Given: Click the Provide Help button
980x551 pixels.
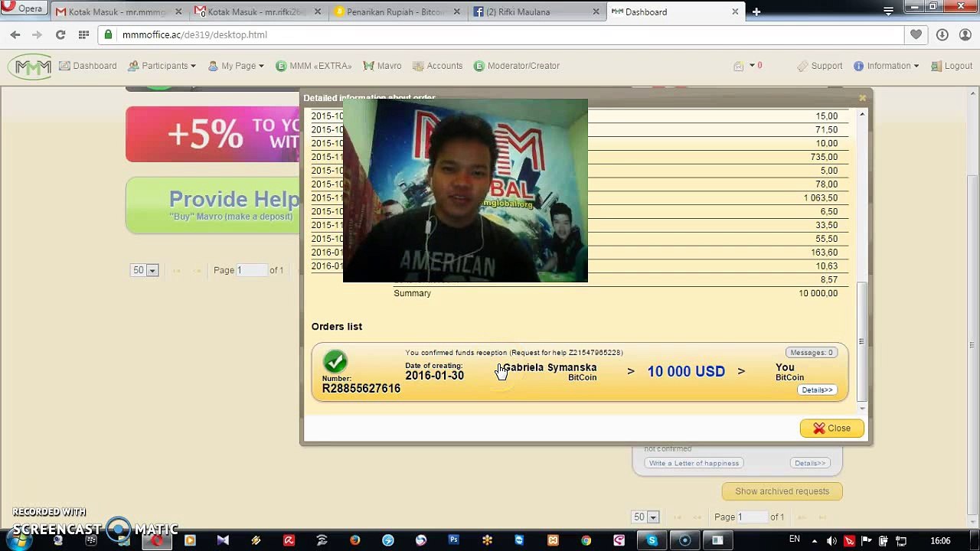Looking at the screenshot, I should (213, 205).
